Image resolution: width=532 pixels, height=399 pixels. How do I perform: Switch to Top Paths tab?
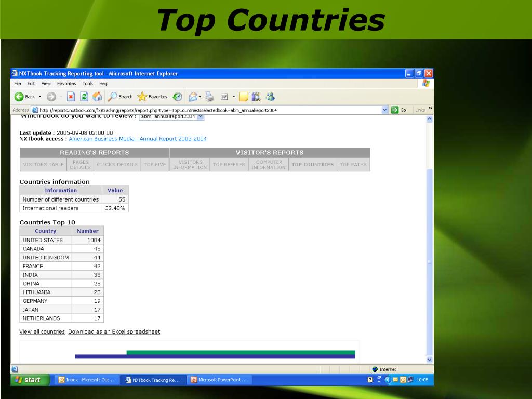click(x=353, y=165)
